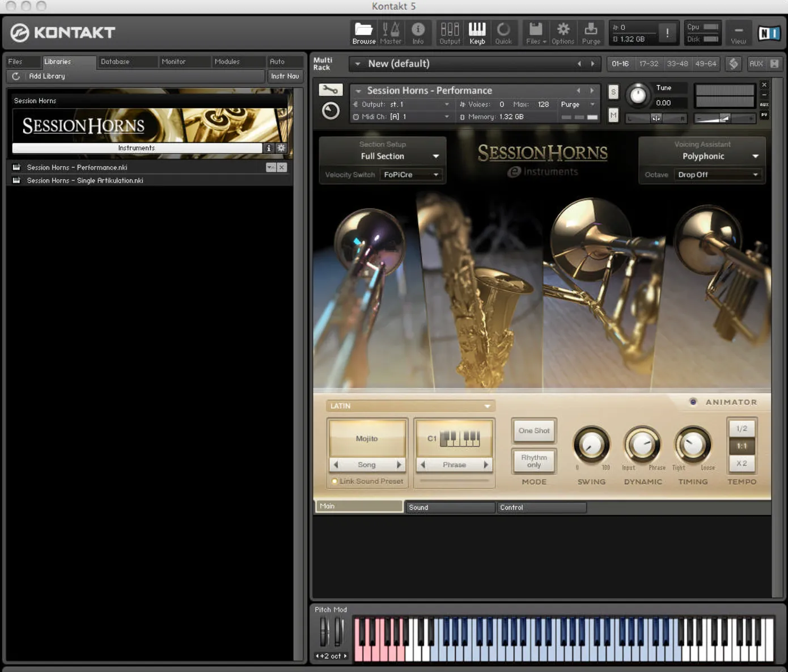Toggle the AUX rack button

756,64
